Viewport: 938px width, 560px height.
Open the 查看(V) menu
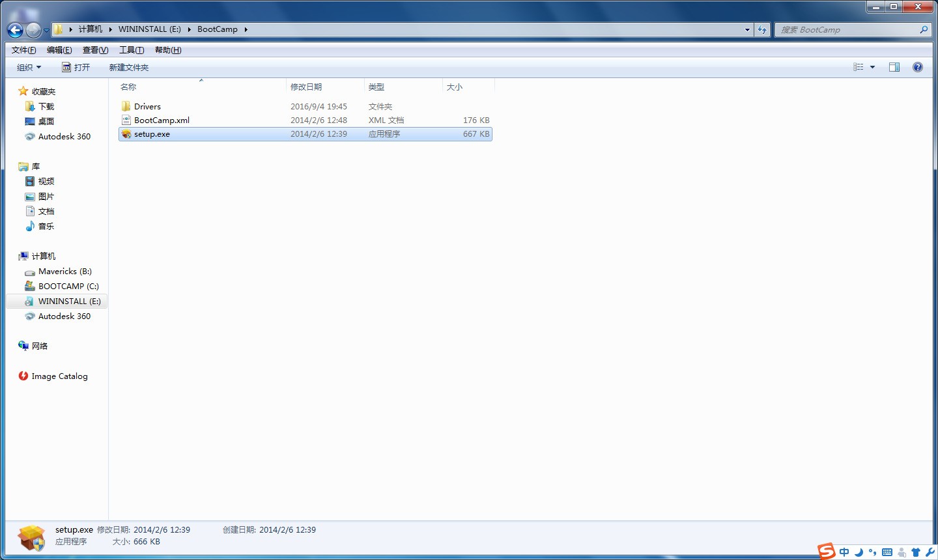(x=95, y=50)
